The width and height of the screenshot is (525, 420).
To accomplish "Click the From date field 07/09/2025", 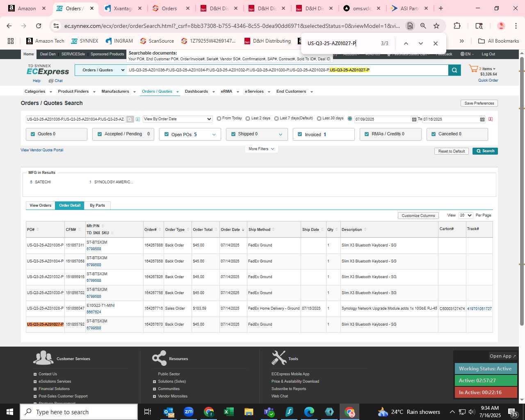I will tap(382, 119).
